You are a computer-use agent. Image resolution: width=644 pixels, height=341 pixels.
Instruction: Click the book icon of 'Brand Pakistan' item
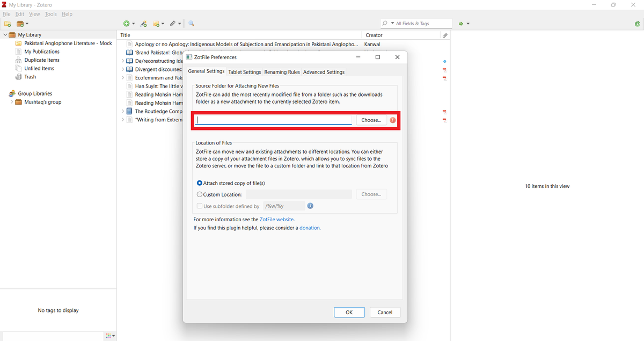click(x=129, y=53)
